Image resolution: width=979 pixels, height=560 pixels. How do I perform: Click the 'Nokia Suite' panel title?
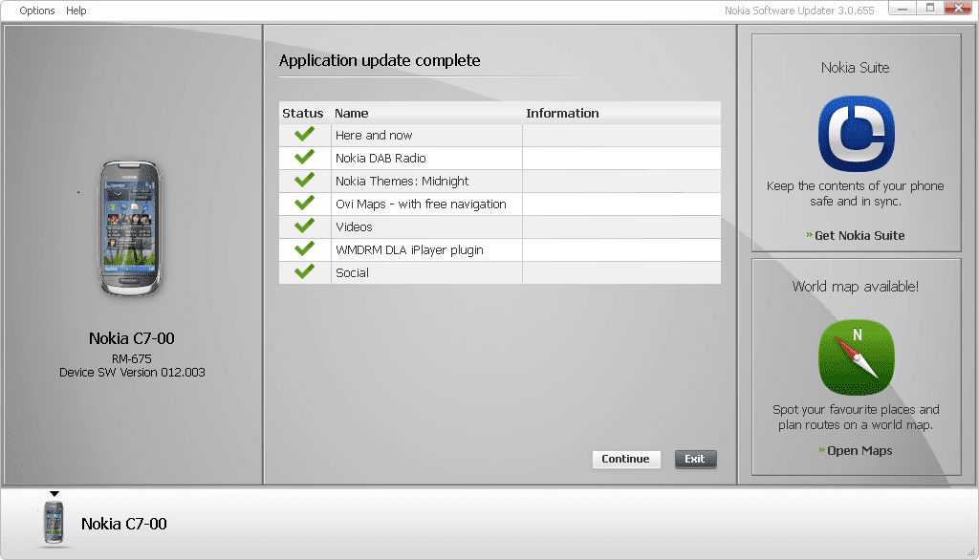pyautogui.click(x=856, y=68)
